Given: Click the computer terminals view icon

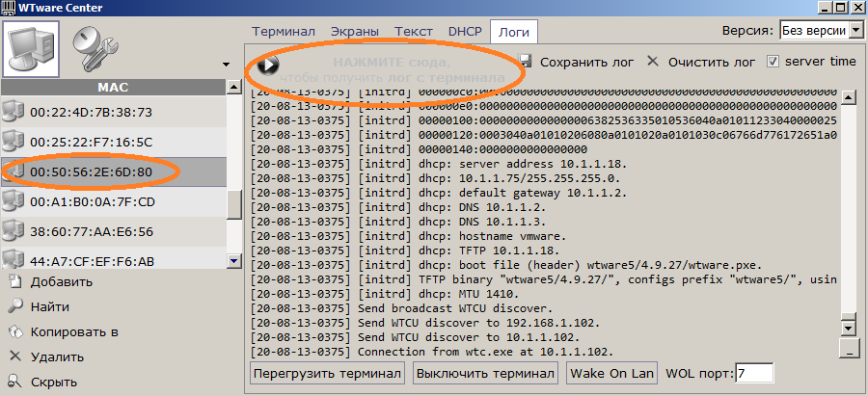Looking at the screenshot, I should [33, 46].
